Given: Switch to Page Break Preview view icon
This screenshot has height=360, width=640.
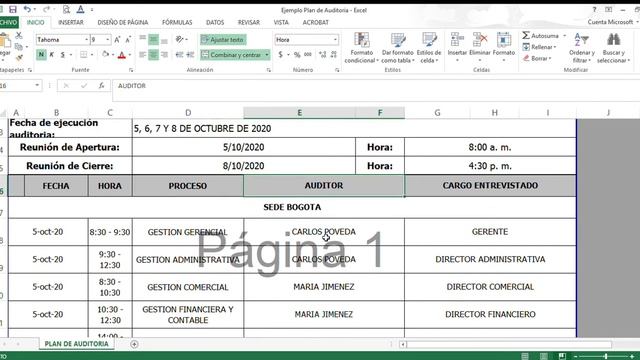Looking at the screenshot, I should tap(562, 356).
